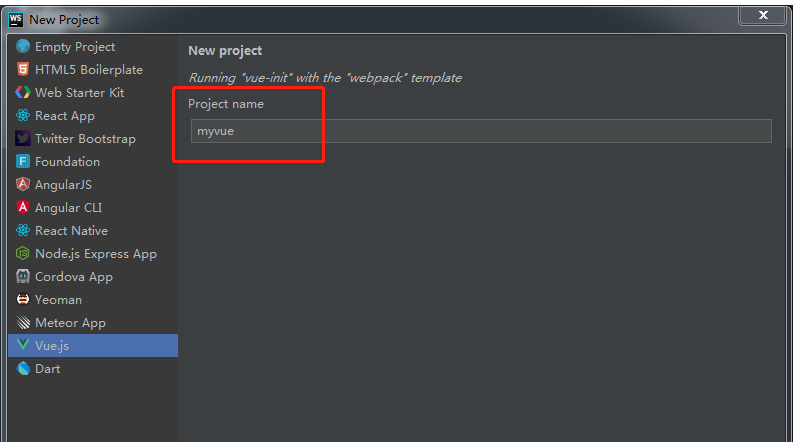The height and width of the screenshot is (442, 794).
Task: Click the Empty Project globe icon
Action: pos(23,47)
